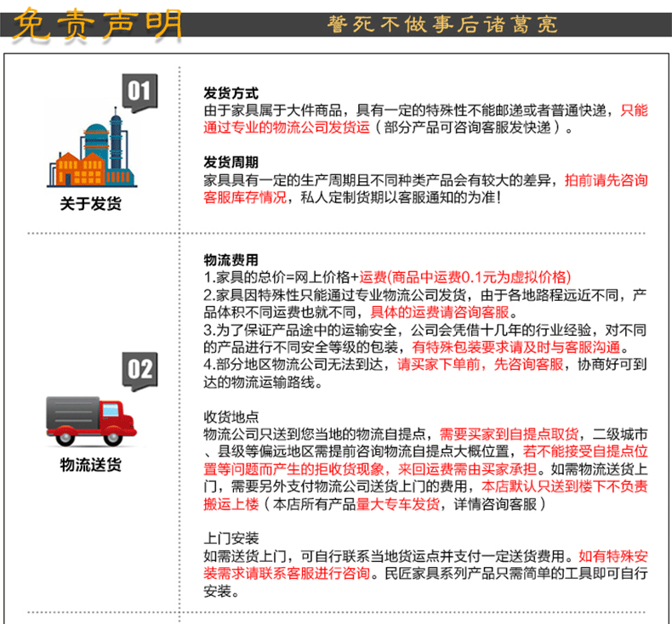
Task: Click the 01 number badge
Action: pos(140,93)
